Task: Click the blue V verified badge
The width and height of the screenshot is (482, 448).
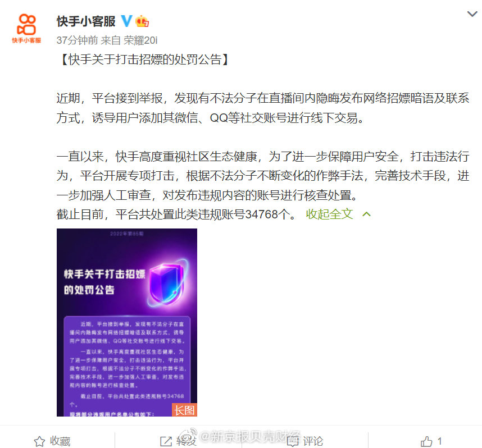Action: coord(126,21)
